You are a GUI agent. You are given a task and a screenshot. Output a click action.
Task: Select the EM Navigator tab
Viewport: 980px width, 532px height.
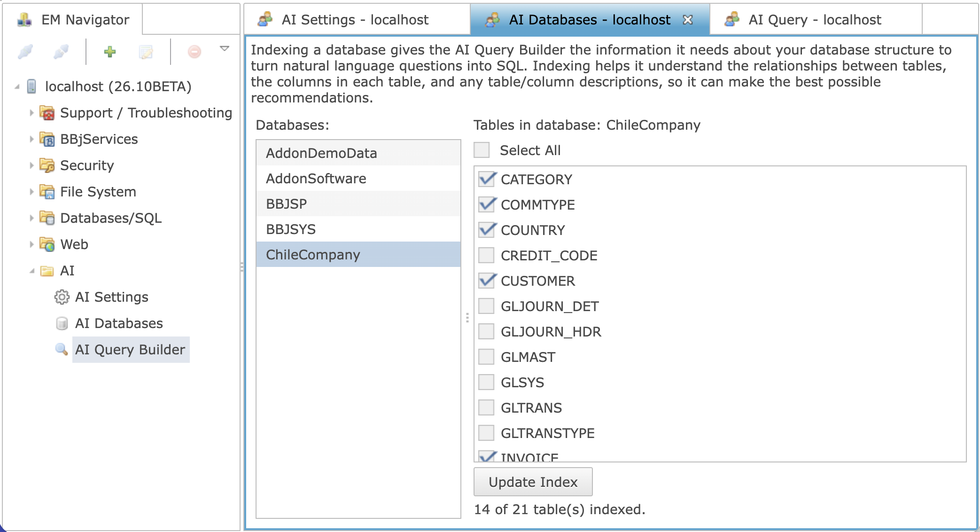[73, 20]
